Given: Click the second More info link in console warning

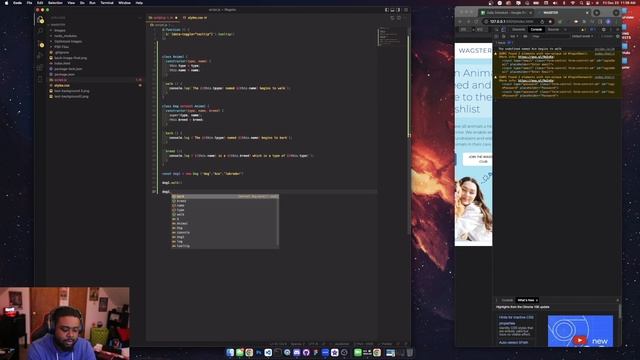Looking at the screenshot, I should pos(536,81).
